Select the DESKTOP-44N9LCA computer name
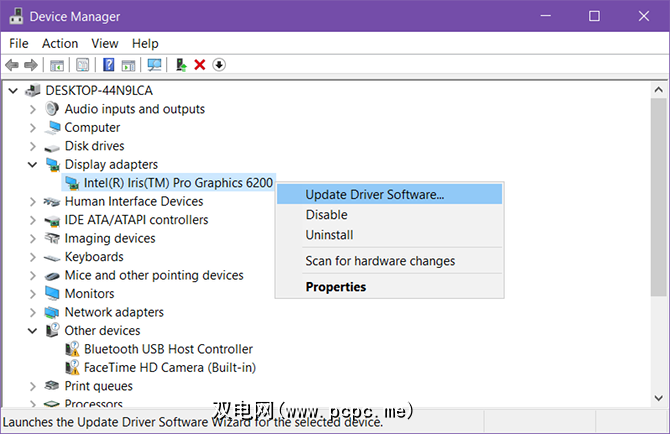The height and width of the screenshot is (434, 670). (99, 91)
